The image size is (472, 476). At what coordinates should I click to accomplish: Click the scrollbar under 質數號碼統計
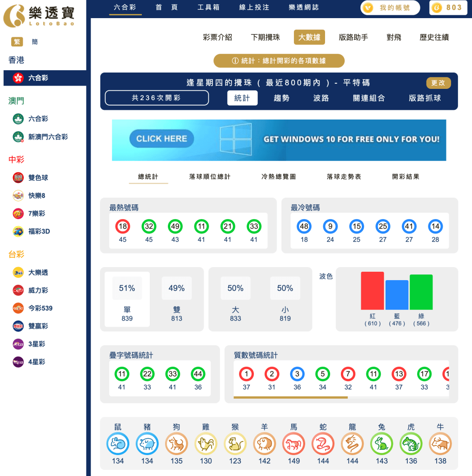tap(291, 398)
